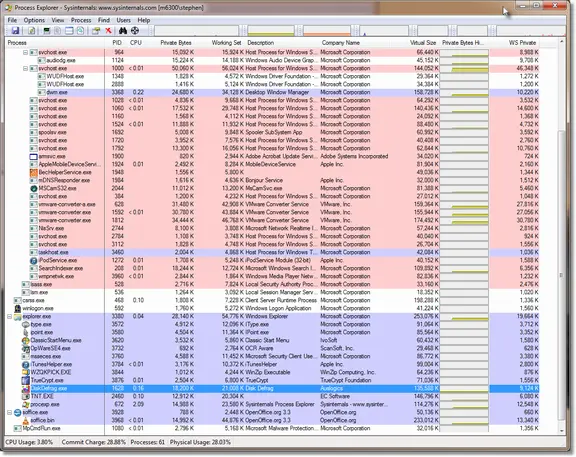Sort by the Private Bytes column header
This screenshot has width=576, height=457.
click(x=176, y=43)
